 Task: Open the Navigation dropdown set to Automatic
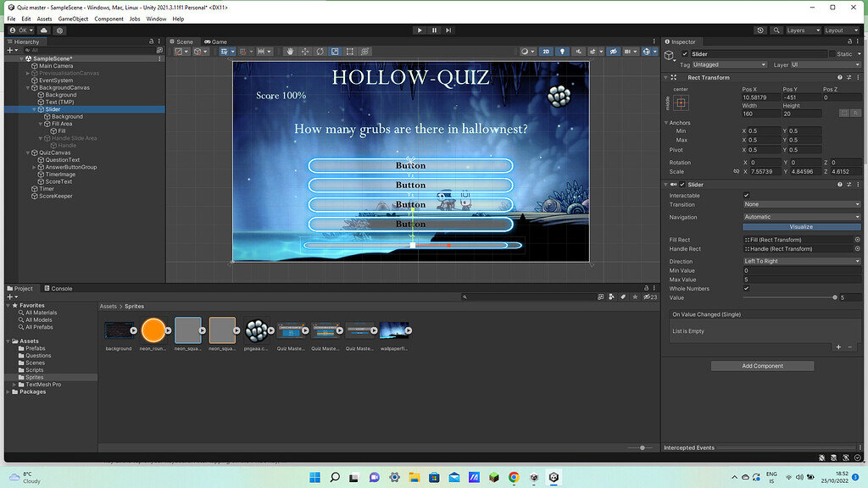point(802,217)
